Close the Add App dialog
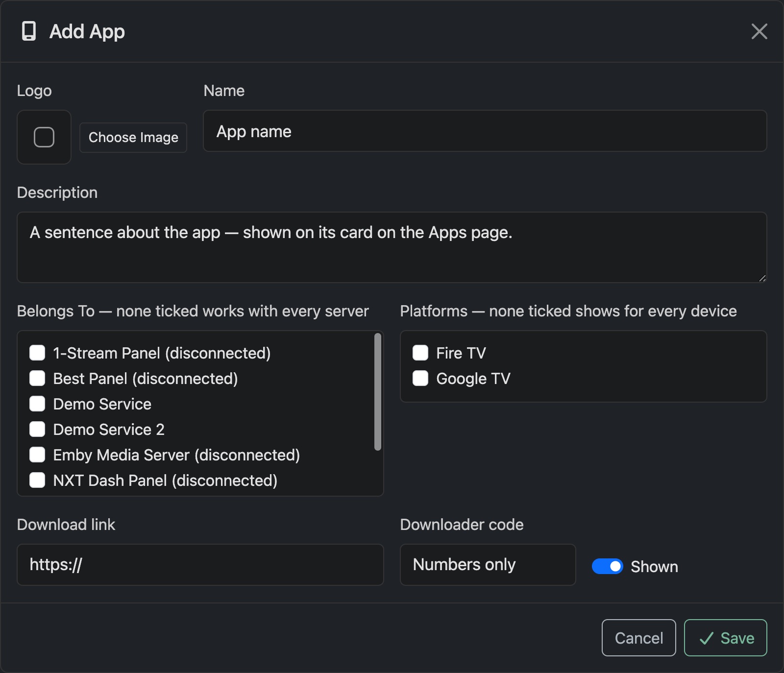Screen dimensions: 784x673 tap(759, 31)
